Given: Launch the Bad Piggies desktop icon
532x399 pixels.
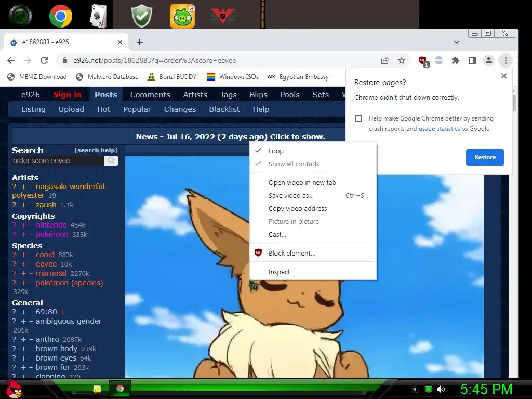Looking at the screenshot, I should pyautogui.click(x=182, y=16).
